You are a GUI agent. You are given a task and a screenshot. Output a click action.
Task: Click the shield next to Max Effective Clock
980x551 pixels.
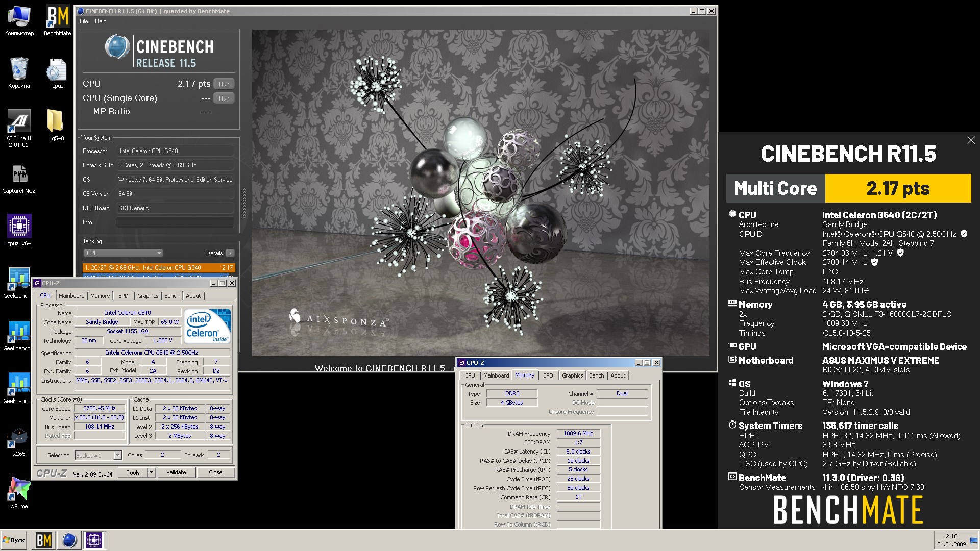click(875, 262)
